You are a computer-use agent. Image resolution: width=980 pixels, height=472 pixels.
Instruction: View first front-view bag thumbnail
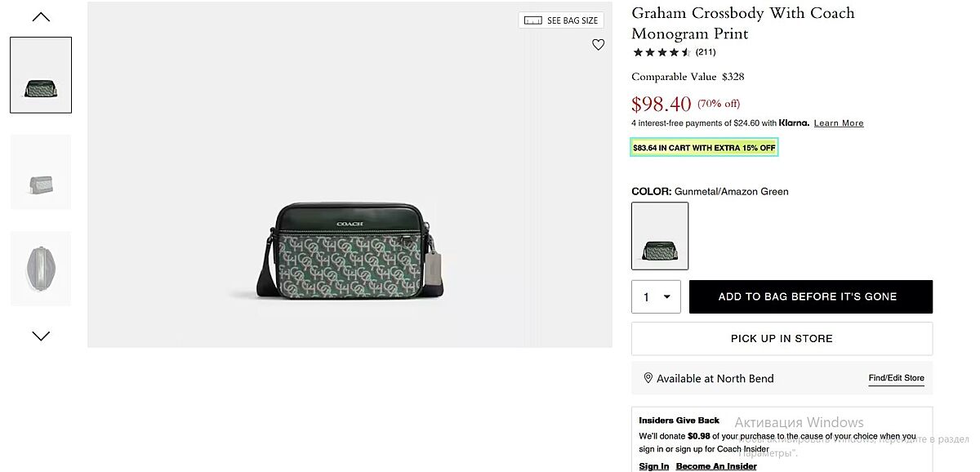[x=41, y=75]
